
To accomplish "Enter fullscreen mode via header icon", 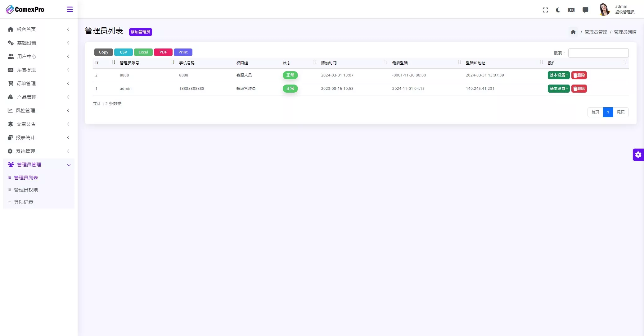I will (x=545, y=10).
